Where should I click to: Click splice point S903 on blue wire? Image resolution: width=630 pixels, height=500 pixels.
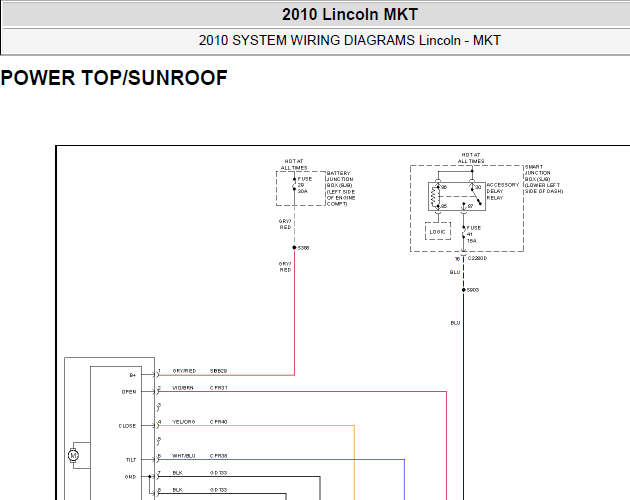(463, 290)
